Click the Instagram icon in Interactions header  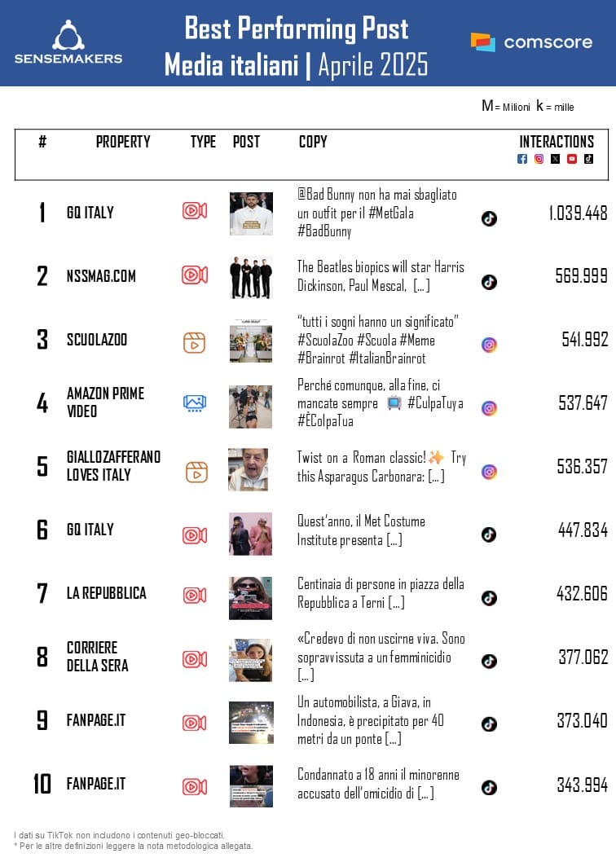[539, 159]
